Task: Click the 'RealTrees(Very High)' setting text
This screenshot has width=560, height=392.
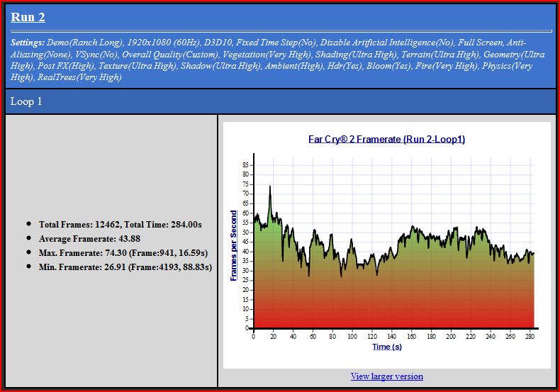Action: 79,77
